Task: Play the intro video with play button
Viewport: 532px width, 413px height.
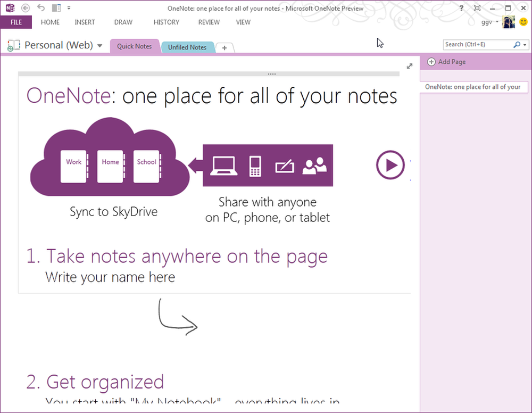Action: coord(390,165)
